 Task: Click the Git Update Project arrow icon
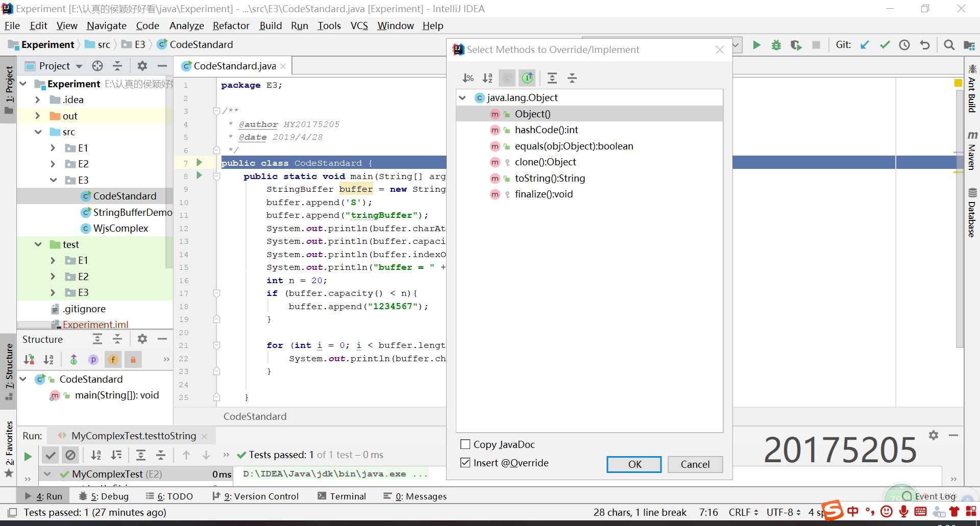(x=865, y=45)
